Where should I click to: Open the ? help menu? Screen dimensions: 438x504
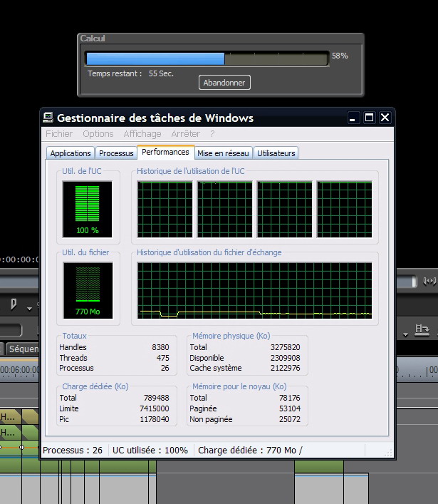(212, 134)
